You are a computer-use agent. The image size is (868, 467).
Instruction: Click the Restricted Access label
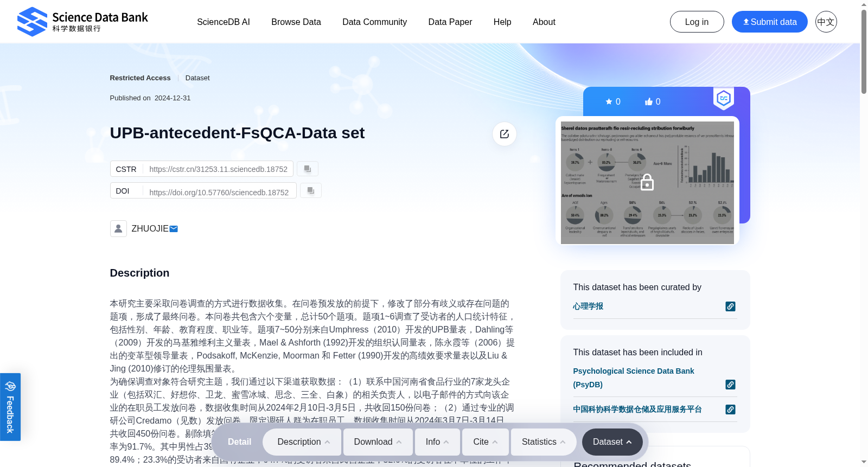pos(140,78)
